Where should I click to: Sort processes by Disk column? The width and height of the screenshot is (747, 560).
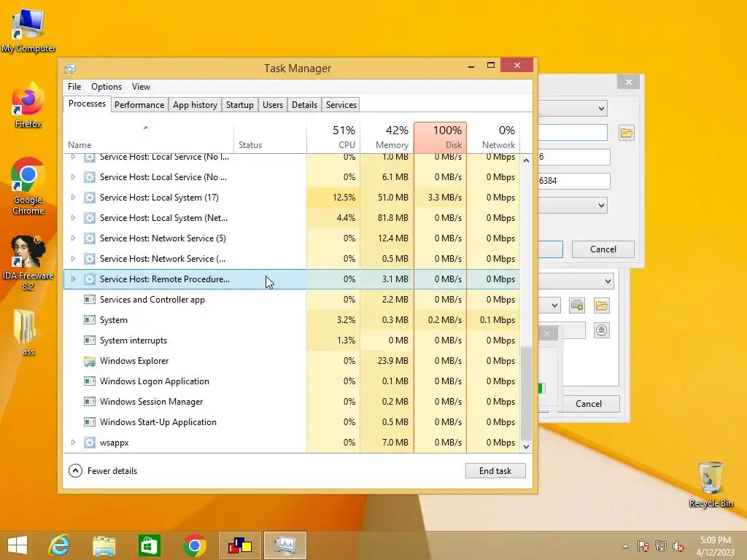pyautogui.click(x=440, y=137)
